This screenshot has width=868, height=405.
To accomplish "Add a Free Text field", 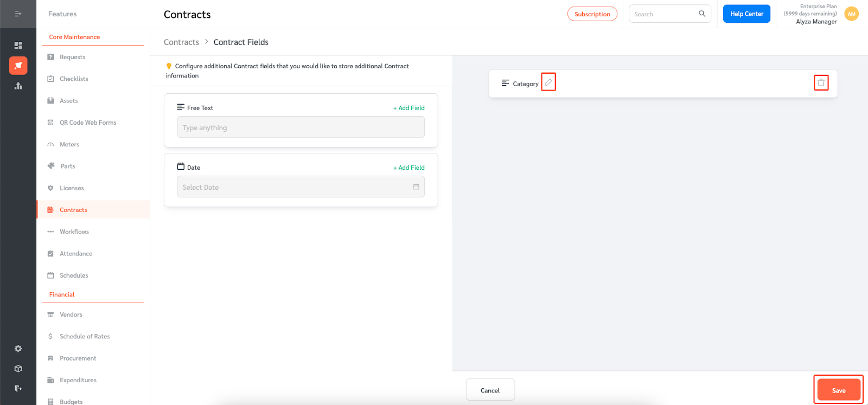I will [409, 108].
